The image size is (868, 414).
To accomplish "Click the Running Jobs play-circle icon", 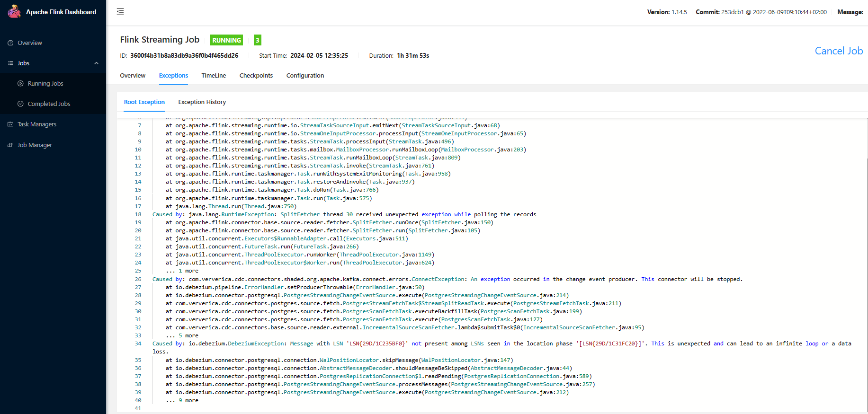I will tap(20, 83).
